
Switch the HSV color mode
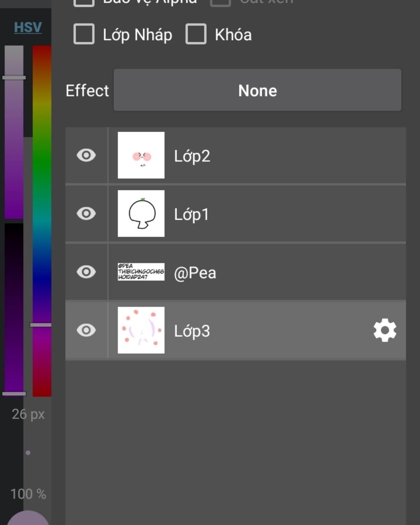[x=28, y=27]
